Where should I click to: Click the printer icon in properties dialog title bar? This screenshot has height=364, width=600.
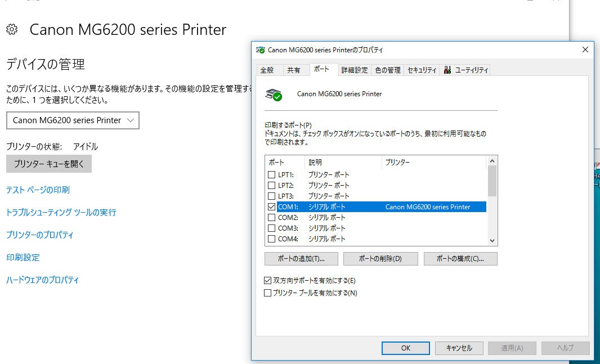click(x=261, y=50)
